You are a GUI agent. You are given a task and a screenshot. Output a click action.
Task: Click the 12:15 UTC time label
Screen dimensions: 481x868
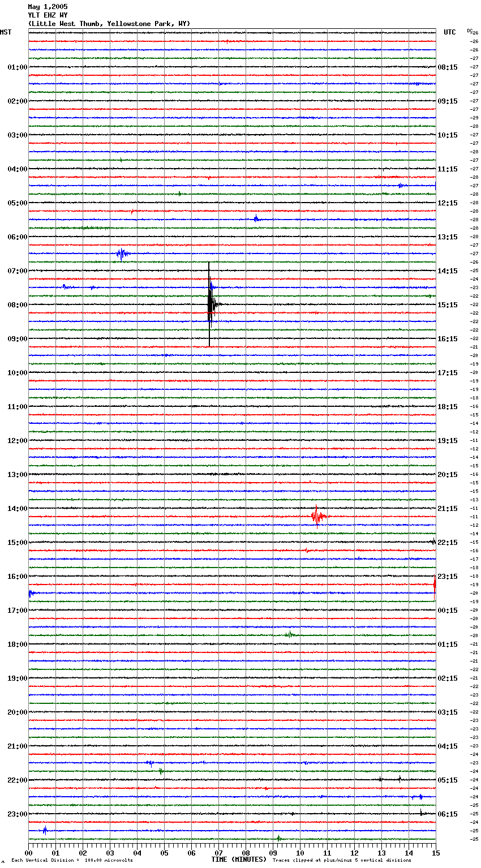coord(448,203)
